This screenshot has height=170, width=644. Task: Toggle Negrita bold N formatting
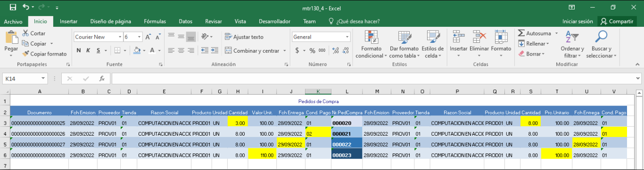click(78, 50)
